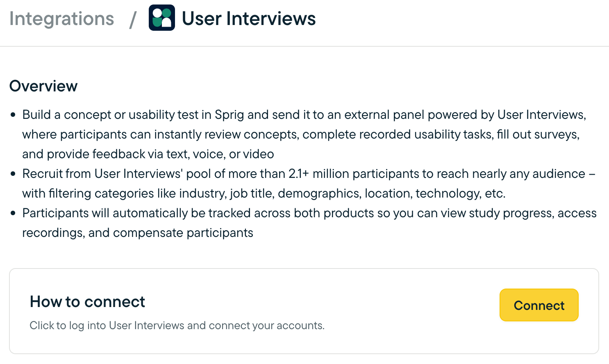Click the bullet marker before 'Build a concept'
609x364 pixels.
coord(13,115)
